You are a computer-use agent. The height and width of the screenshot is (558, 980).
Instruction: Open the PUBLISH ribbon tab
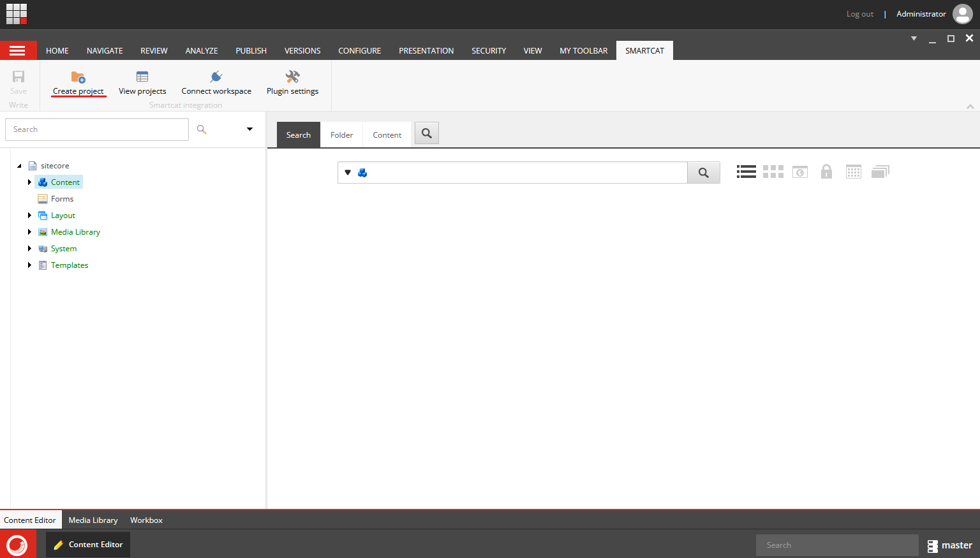click(251, 51)
